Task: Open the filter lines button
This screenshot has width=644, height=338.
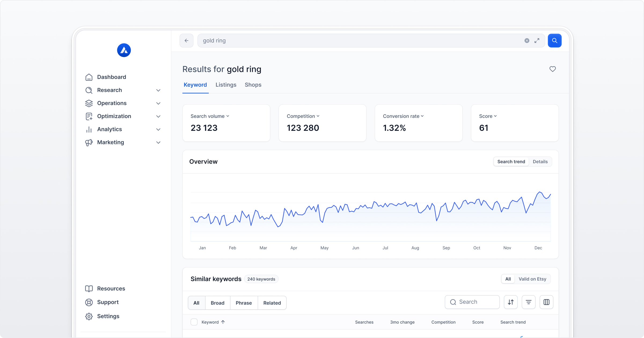Action: tap(528, 302)
